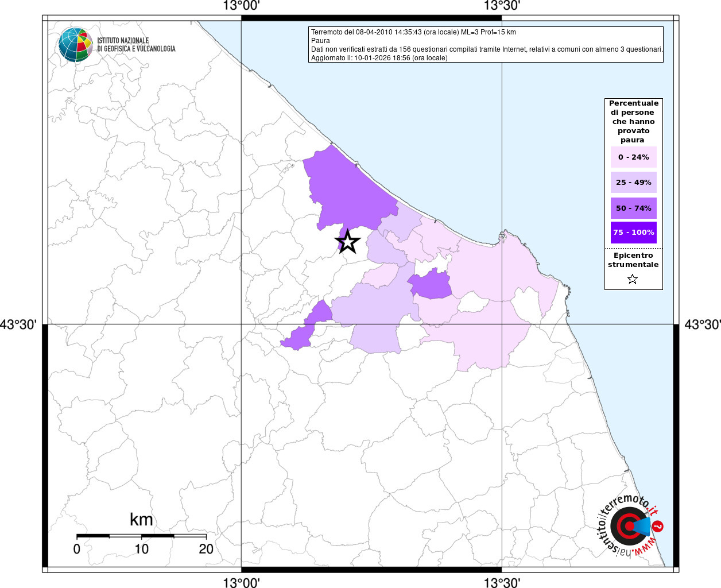Click the haisentitoilterremoto.it target logo
Viewport: 721px width, 588px height.
click(630, 525)
